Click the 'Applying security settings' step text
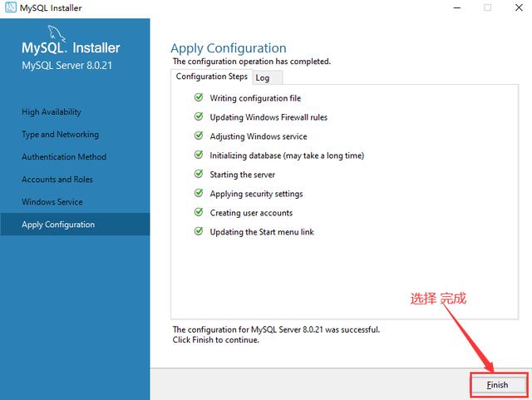 256,194
